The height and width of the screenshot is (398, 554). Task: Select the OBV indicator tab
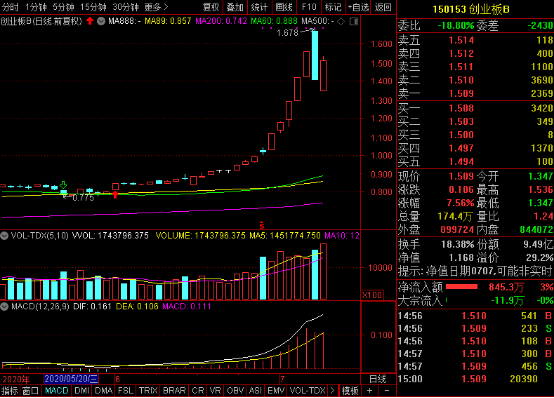click(235, 391)
